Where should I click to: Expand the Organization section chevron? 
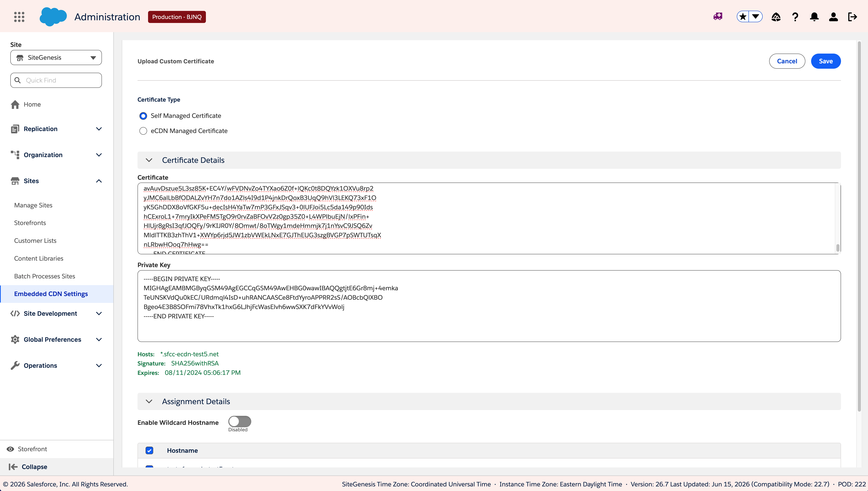pyautogui.click(x=99, y=155)
